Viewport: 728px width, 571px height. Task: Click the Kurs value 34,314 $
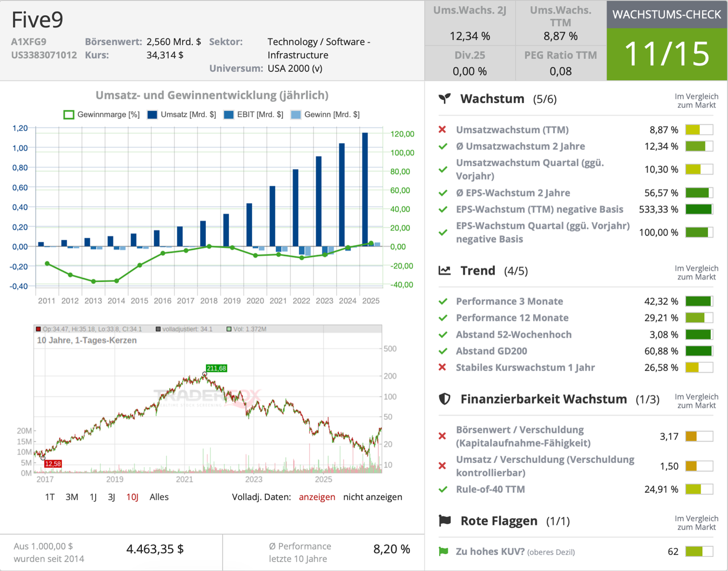point(165,55)
